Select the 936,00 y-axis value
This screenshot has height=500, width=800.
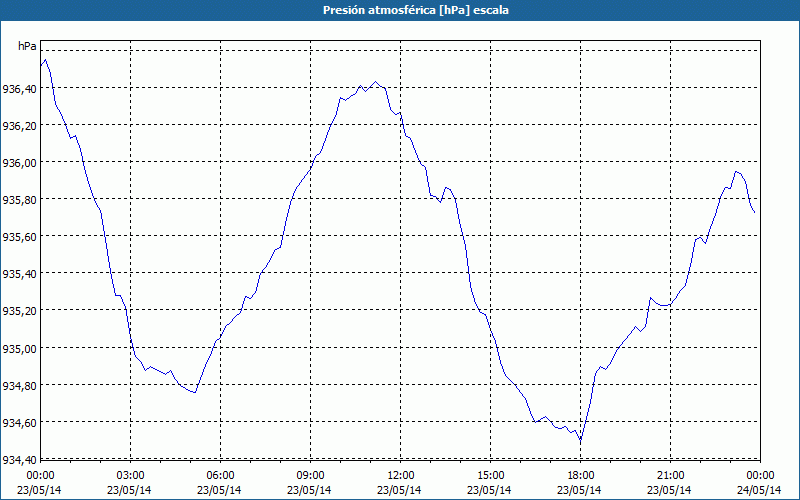tap(19, 163)
